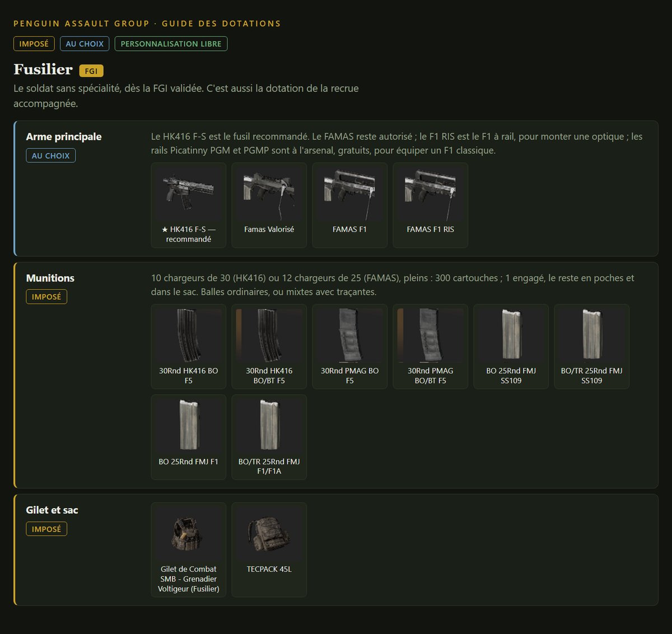The image size is (672, 634).
Task: Click the Gilet et sac section title
Action: 52,510
